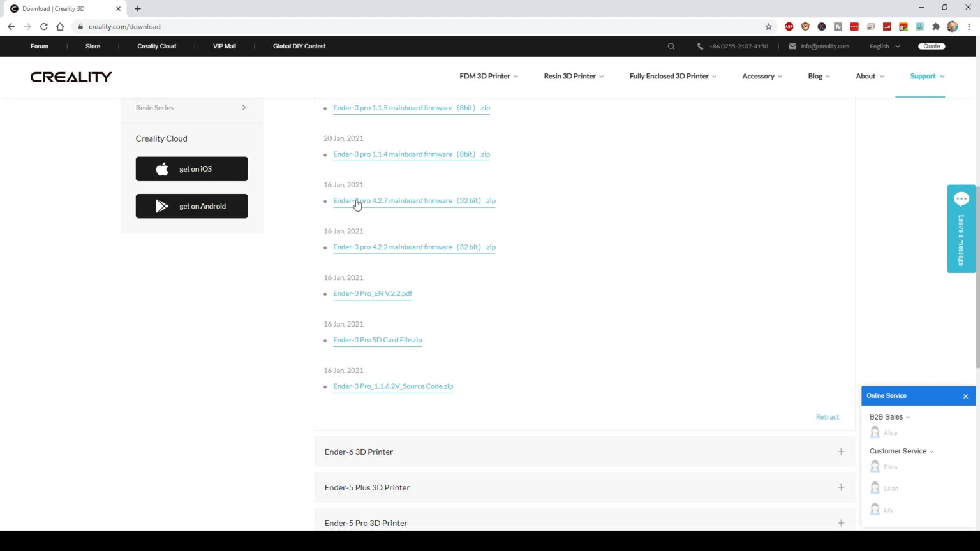Image resolution: width=980 pixels, height=551 pixels.
Task: Click the page vertical scrollbar
Action: (x=977, y=274)
